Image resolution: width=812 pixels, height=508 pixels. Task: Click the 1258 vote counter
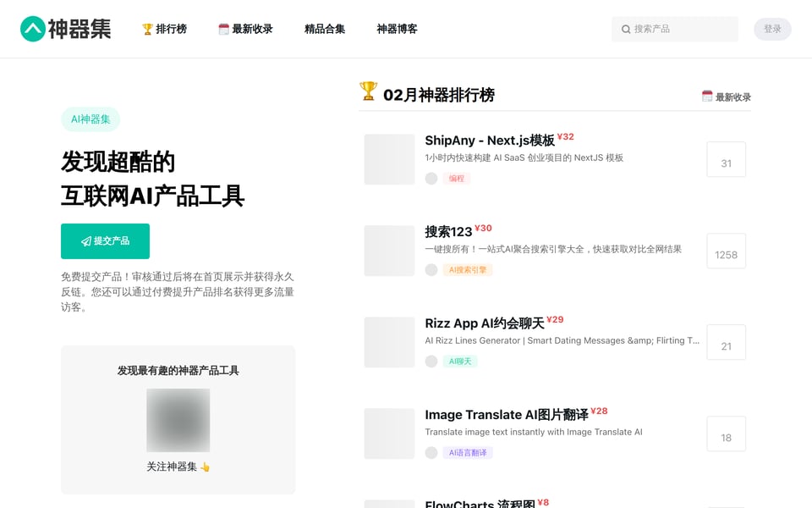726,251
